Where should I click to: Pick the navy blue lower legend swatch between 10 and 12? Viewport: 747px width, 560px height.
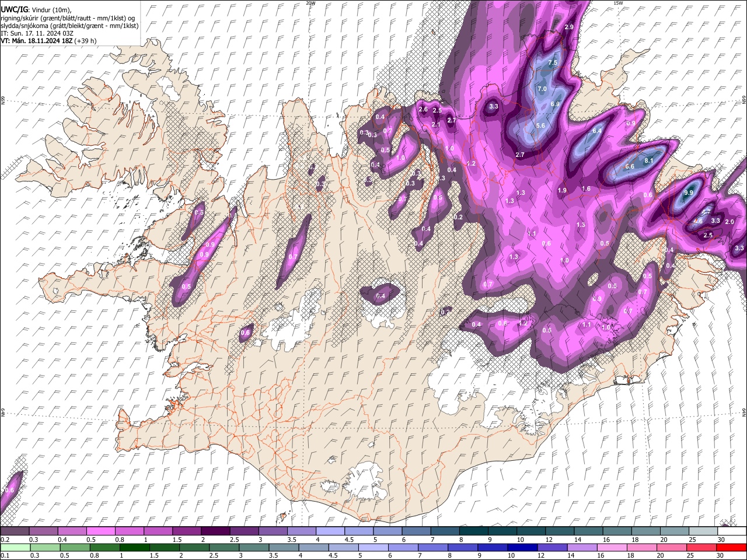pyautogui.click(x=523, y=547)
